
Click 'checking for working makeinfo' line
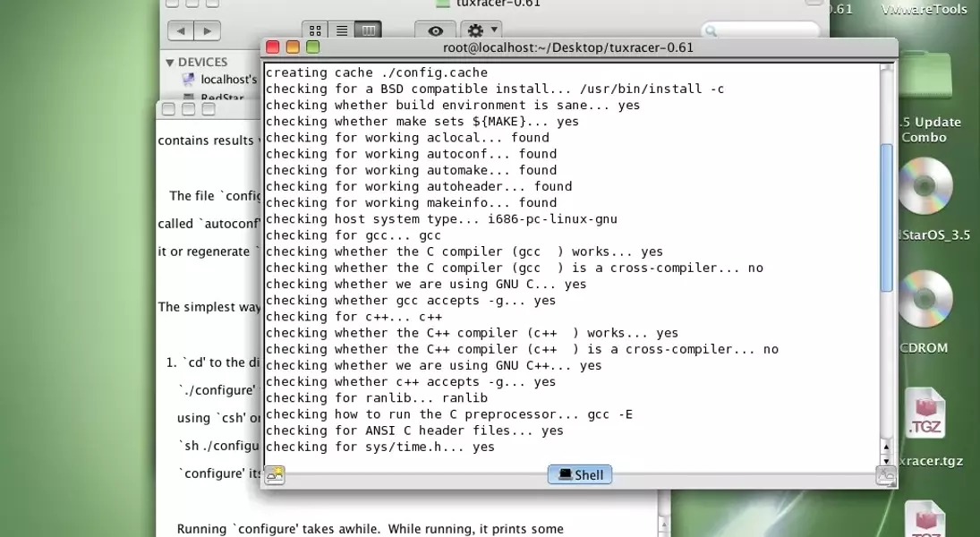click(412, 202)
